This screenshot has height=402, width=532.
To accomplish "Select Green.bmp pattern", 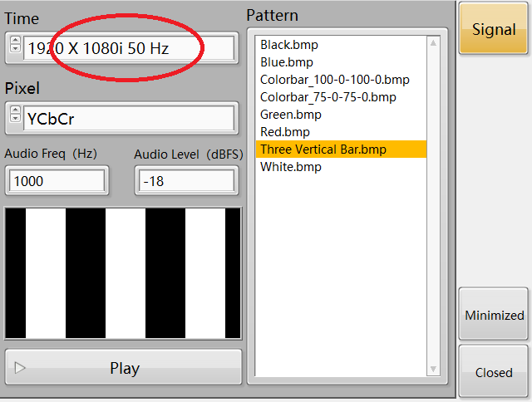I will tap(291, 115).
